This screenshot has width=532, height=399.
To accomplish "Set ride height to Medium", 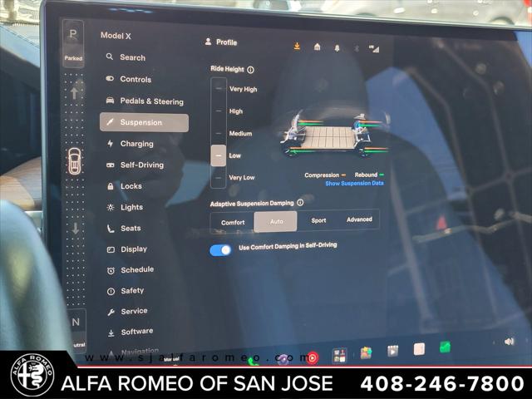I will [240, 133].
